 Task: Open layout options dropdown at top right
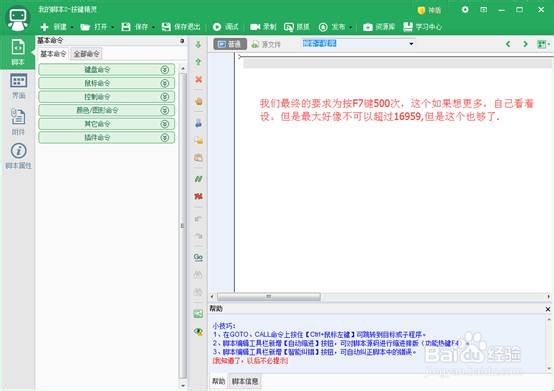coord(543,44)
